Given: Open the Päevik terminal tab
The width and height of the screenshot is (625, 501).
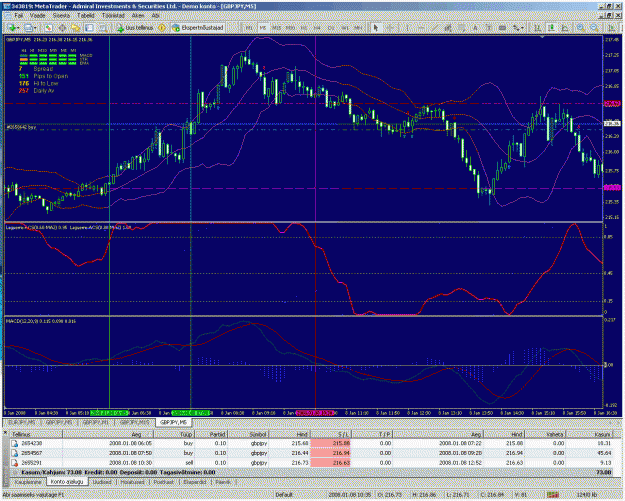Looking at the screenshot, I should 223,482.
